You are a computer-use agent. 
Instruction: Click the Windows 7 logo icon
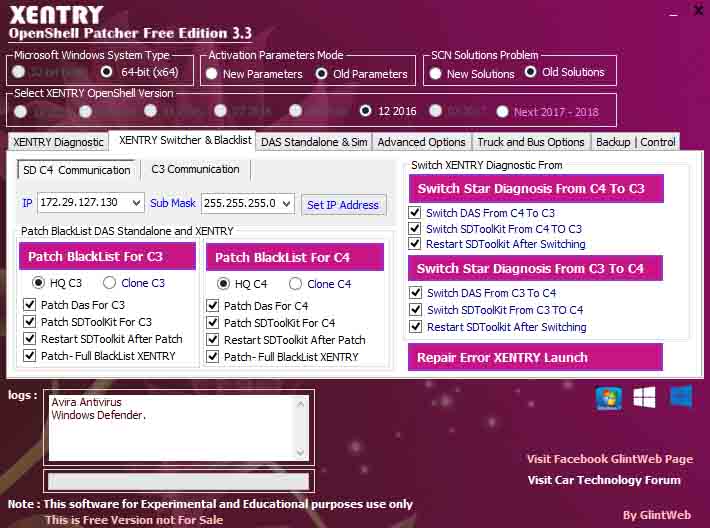(x=608, y=398)
